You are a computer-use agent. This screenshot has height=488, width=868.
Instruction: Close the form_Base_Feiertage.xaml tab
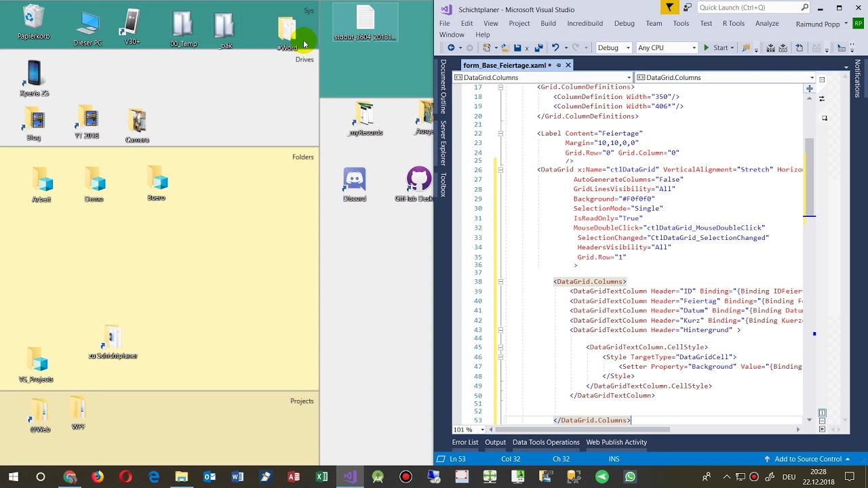pos(568,65)
